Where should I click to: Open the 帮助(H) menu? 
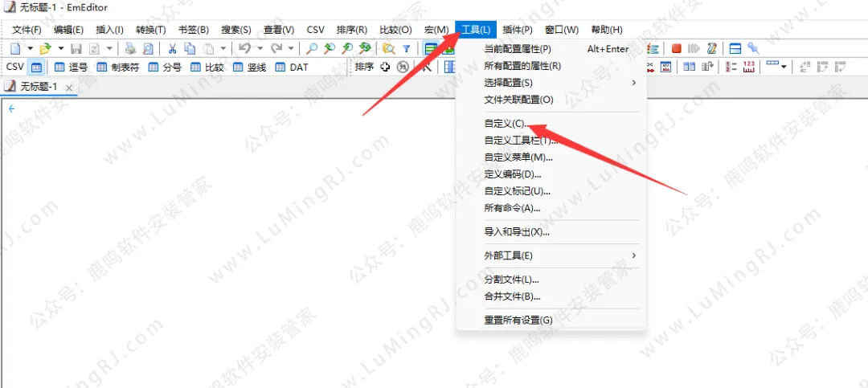tap(607, 30)
